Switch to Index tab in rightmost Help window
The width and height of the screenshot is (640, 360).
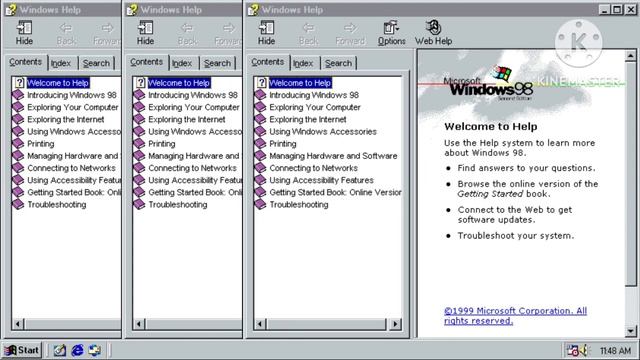303,63
